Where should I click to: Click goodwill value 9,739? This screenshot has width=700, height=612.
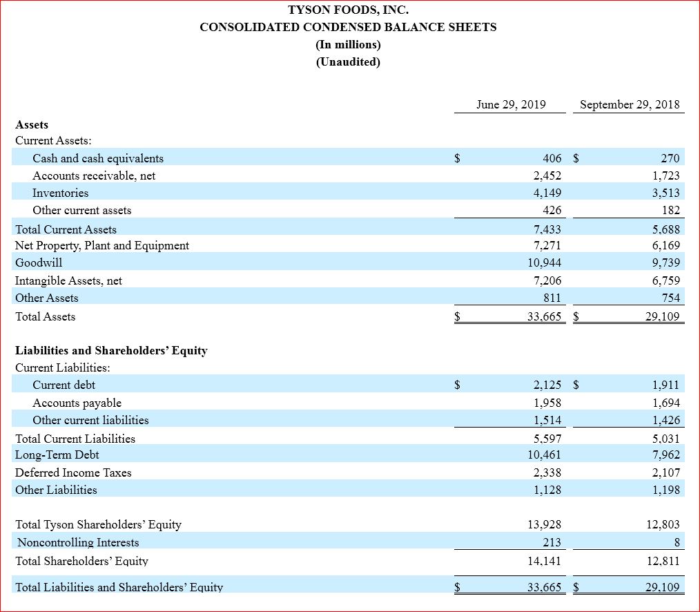tap(665, 262)
